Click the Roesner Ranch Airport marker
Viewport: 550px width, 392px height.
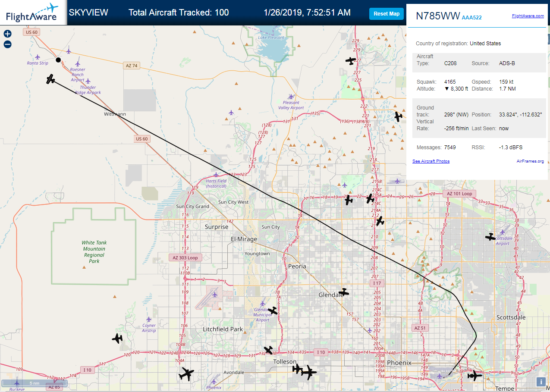point(78,63)
